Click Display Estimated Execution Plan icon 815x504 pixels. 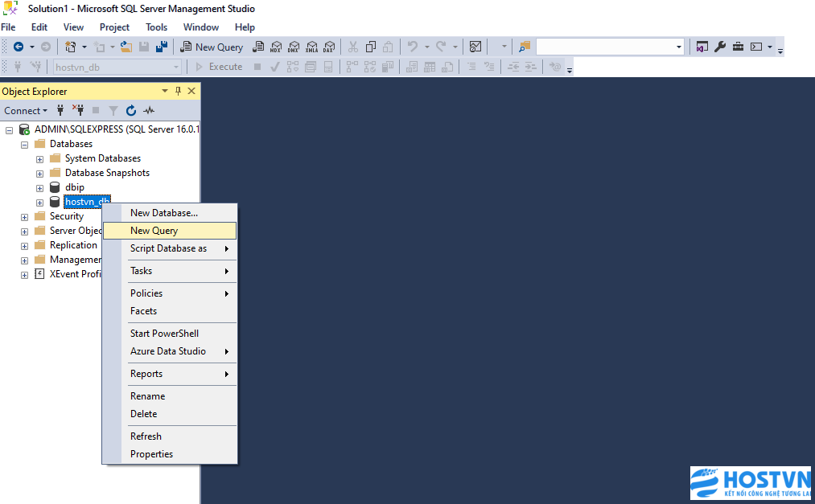point(293,67)
